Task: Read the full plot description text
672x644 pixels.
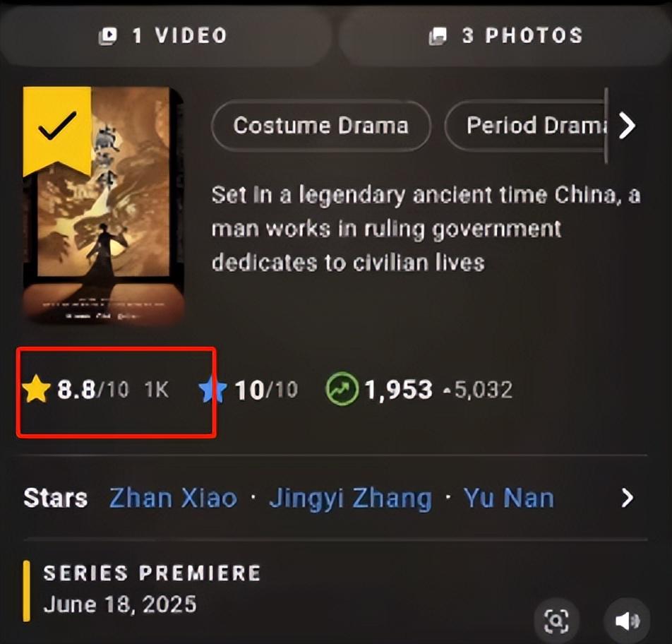Action: [x=426, y=229]
